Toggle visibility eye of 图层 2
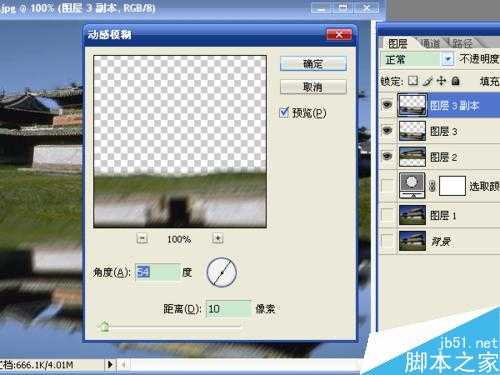Screen dimensions: 500x375 pos(387,156)
